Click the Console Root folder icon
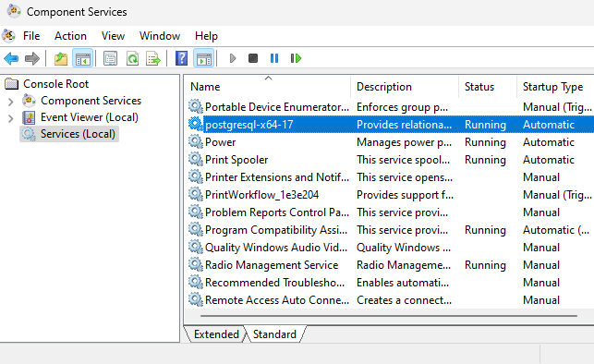 (x=12, y=84)
